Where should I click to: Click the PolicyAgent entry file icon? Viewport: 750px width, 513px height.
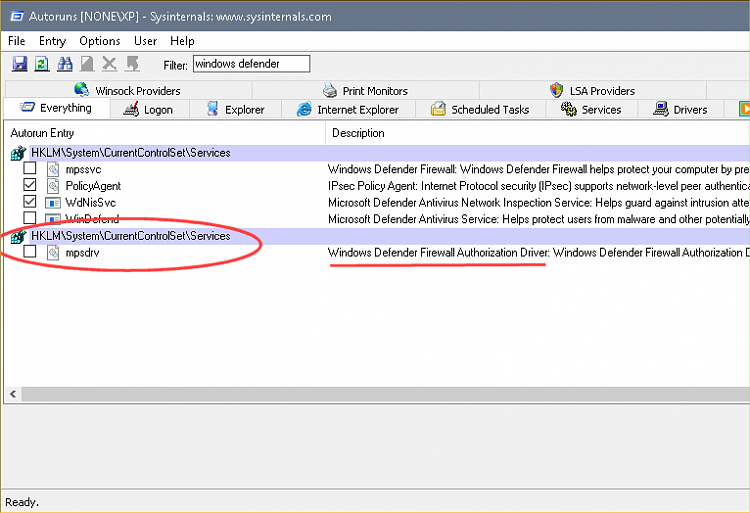[53, 186]
